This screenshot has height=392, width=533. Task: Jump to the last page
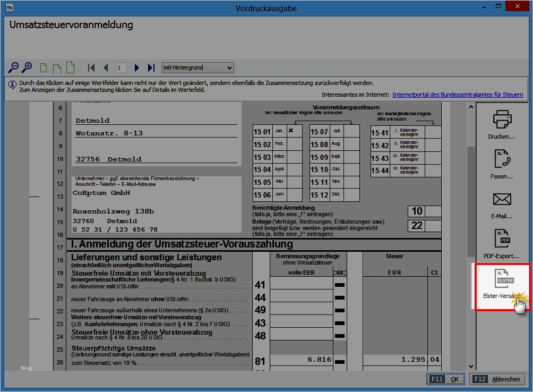(151, 67)
